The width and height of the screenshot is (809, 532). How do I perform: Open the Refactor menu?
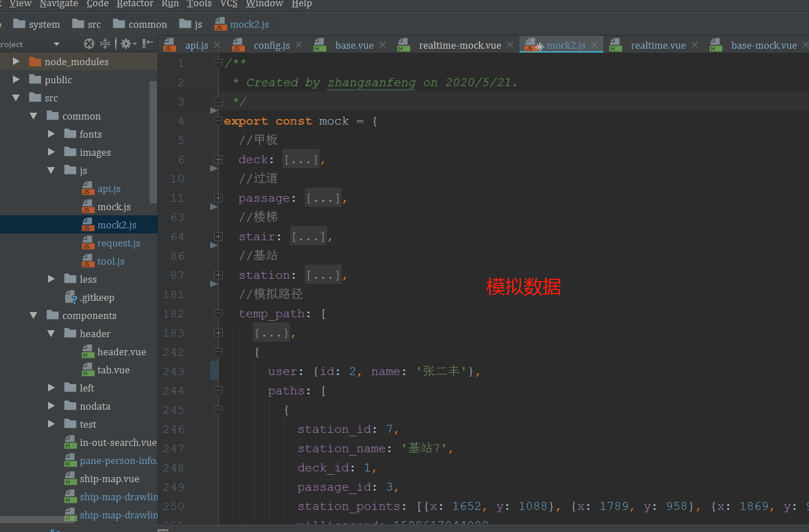tap(135, 4)
